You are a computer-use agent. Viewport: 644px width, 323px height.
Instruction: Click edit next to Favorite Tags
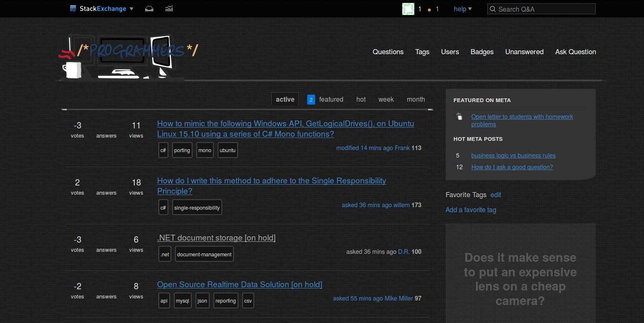(x=496, y=195)
